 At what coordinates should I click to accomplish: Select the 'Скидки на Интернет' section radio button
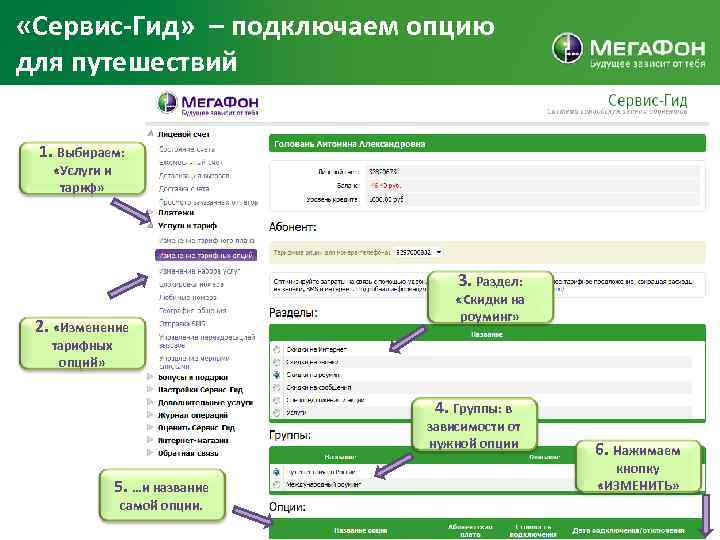[x=276, y=349]
